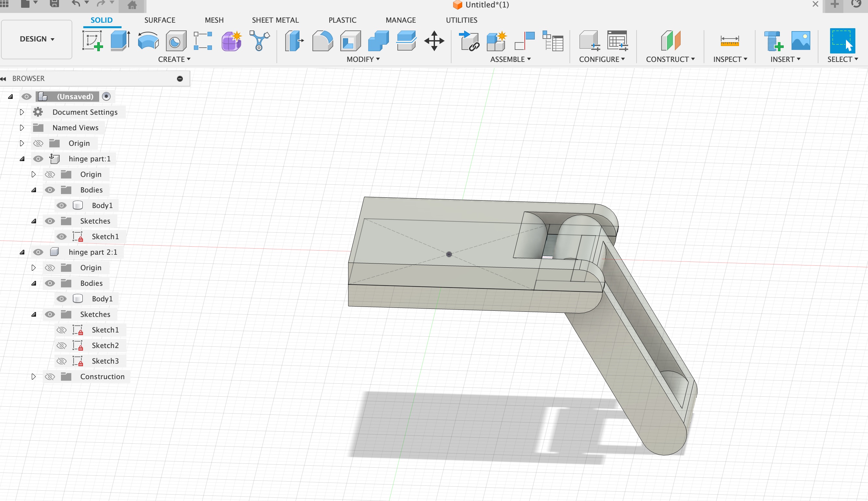Open the DESIGN workspace dropdown
This screenshot has width=868, height=501.
37,39
